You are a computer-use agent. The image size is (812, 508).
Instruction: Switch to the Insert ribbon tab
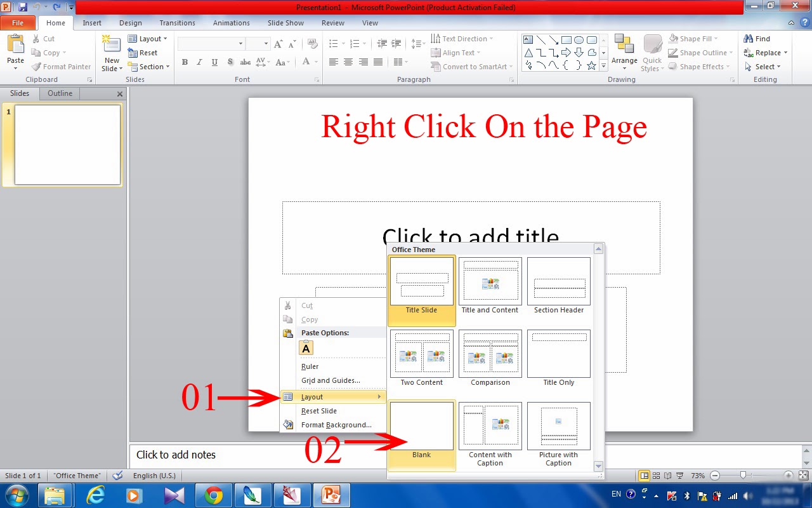coord(92,23)
